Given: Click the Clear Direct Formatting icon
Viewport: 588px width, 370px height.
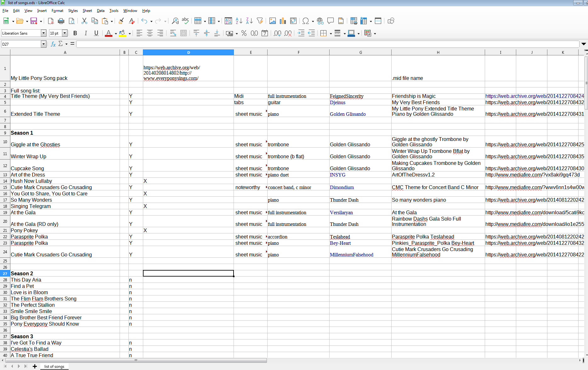Looking at the screenshot, I should point(132,21).
